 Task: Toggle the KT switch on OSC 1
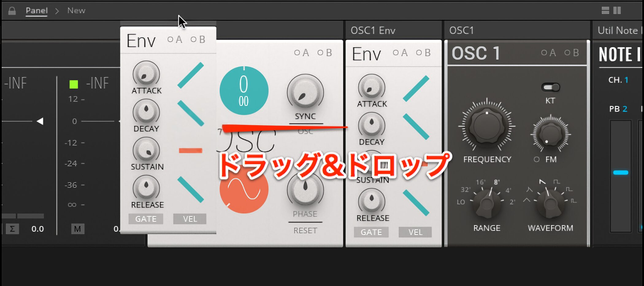point(550,88)
